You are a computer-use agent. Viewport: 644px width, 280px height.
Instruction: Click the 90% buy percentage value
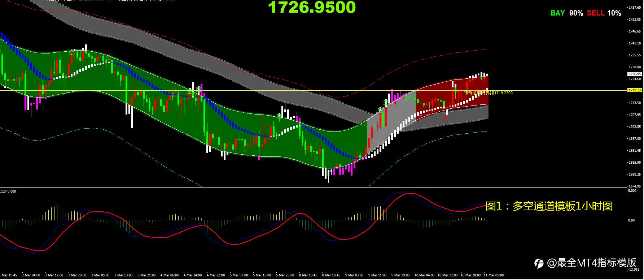coord(576,13)
